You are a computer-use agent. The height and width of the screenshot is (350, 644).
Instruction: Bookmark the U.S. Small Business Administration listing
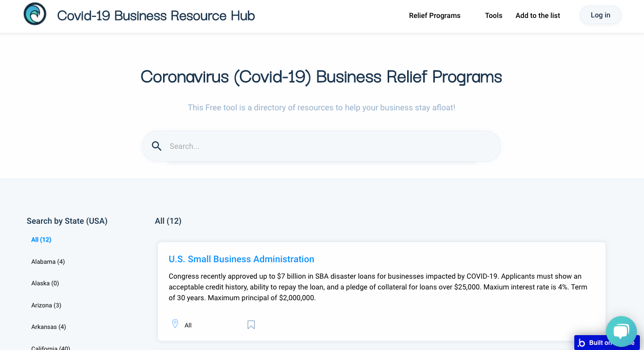251,325
